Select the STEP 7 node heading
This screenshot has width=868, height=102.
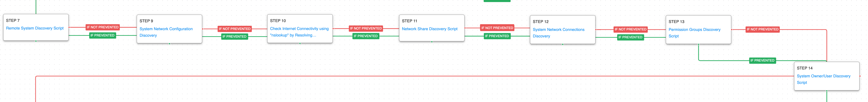click(13, 20)
